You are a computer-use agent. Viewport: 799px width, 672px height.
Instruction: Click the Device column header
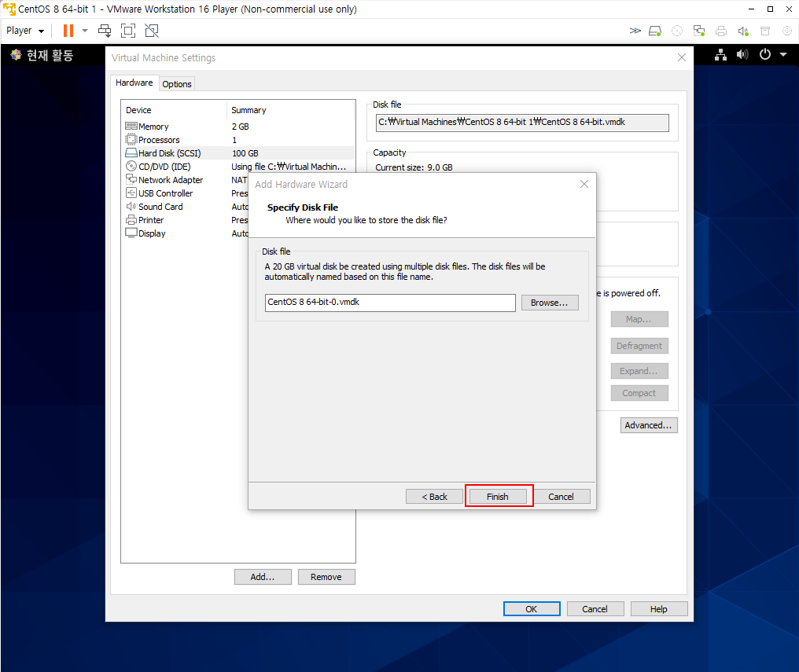(x=175, y=110)
